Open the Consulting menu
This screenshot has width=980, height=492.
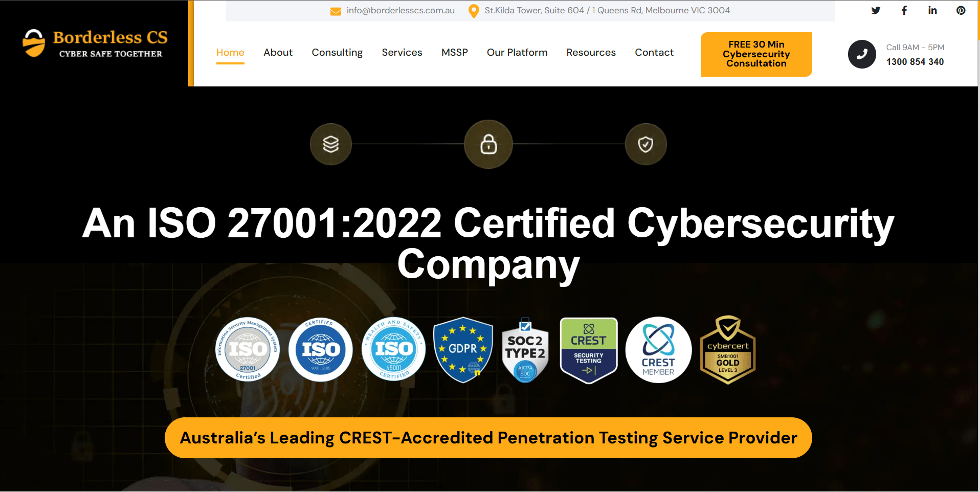tap(337, 53)
